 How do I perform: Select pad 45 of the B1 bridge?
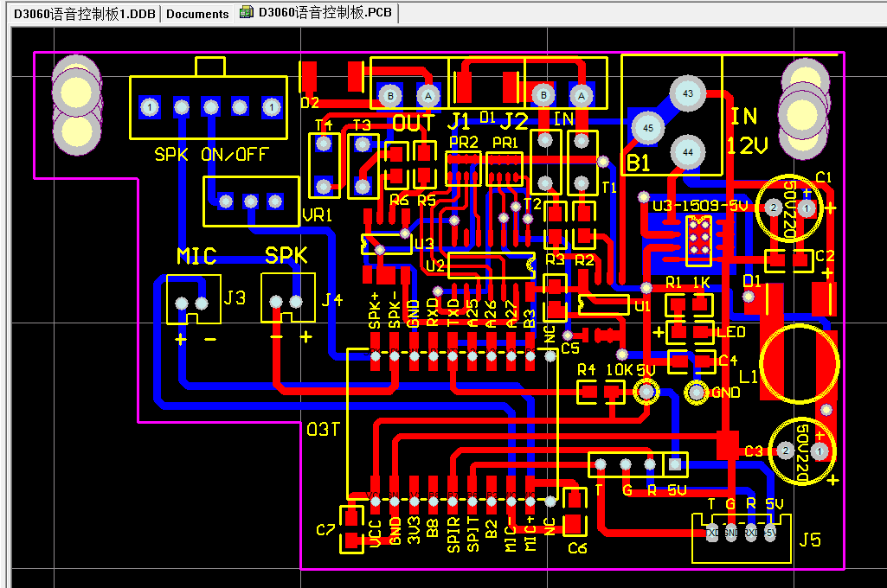point(646,128)
